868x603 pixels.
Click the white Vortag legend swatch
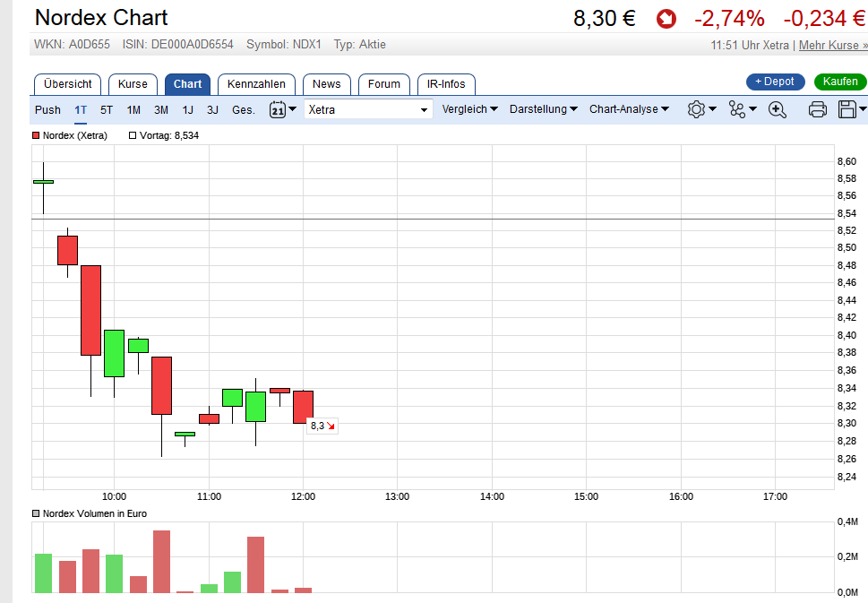coord(133,135)
